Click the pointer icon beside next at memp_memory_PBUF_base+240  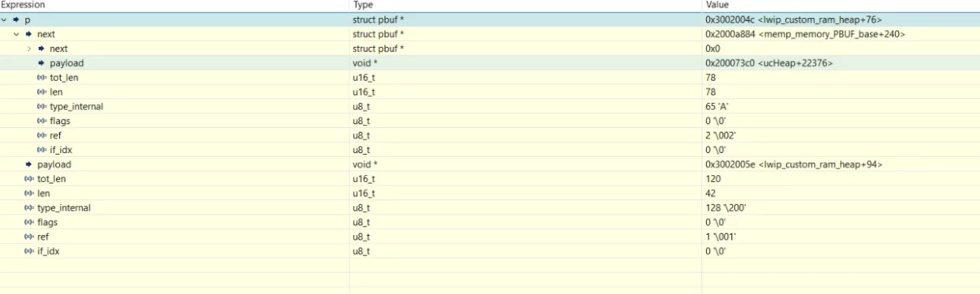(x=29, y=34)
